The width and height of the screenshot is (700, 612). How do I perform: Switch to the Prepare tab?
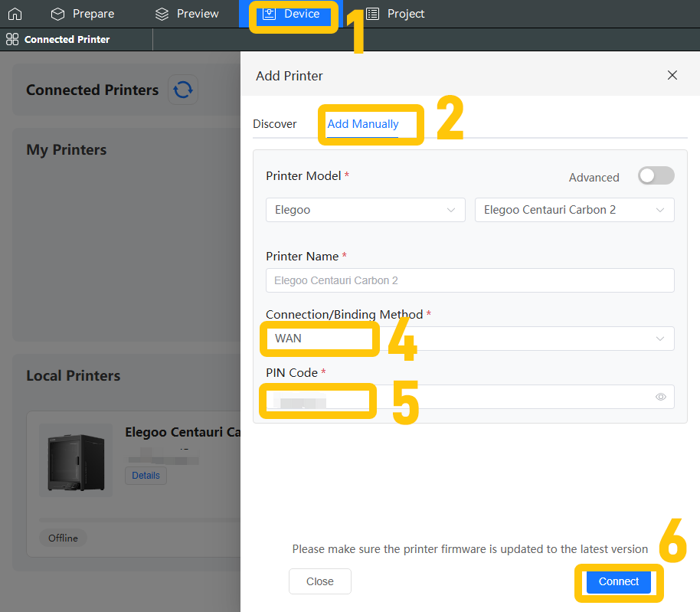pyautogui.click(x=82, y=14)
